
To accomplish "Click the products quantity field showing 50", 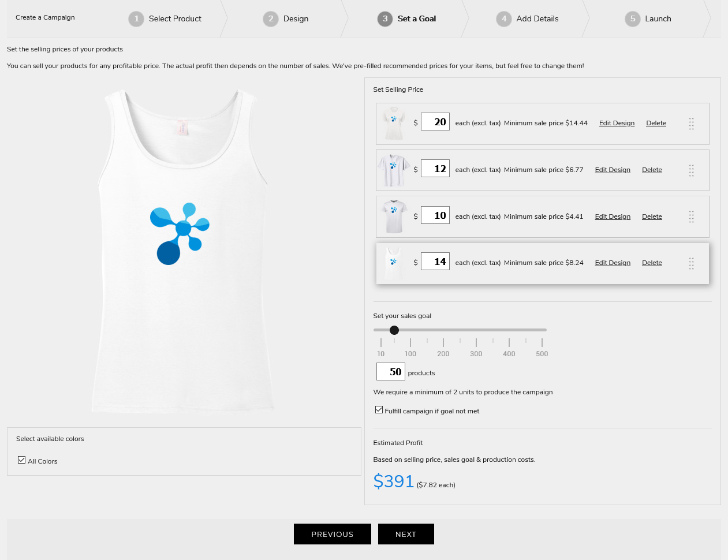I will tap(391, 371).
